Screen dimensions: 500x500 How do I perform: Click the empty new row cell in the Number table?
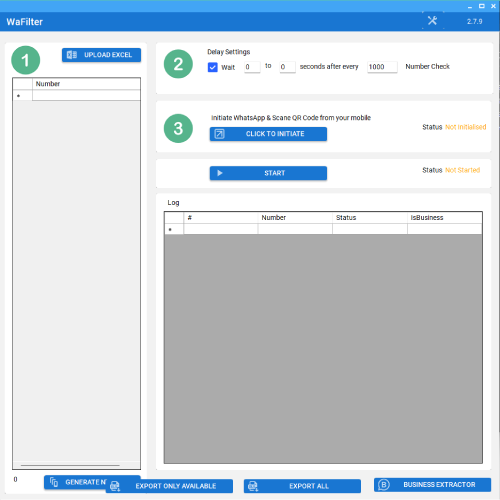point(86,95)
